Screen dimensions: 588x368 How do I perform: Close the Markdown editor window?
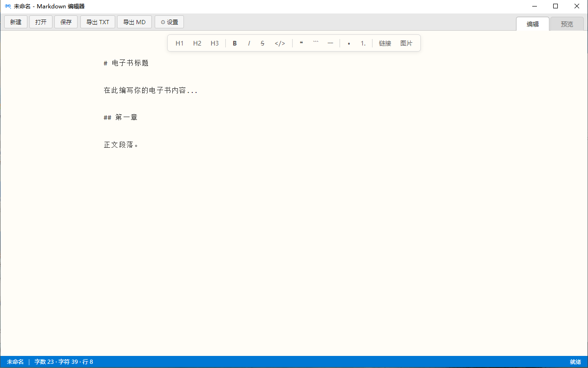577,7
